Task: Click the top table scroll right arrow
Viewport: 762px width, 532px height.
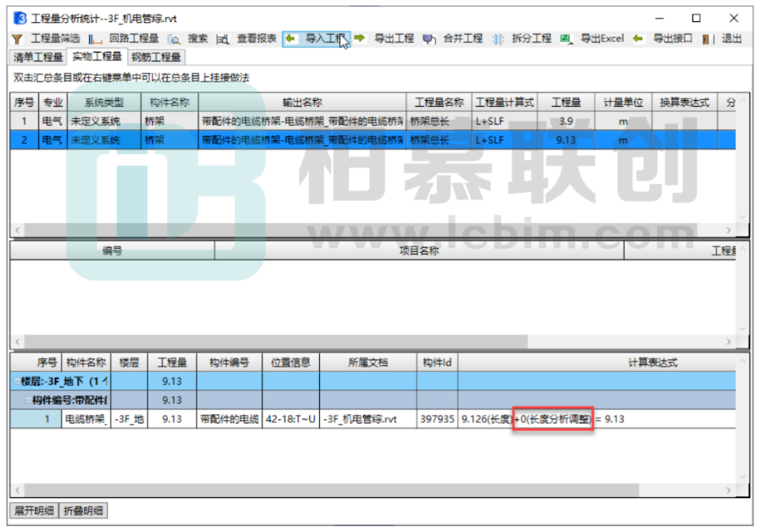Action: 728,230
